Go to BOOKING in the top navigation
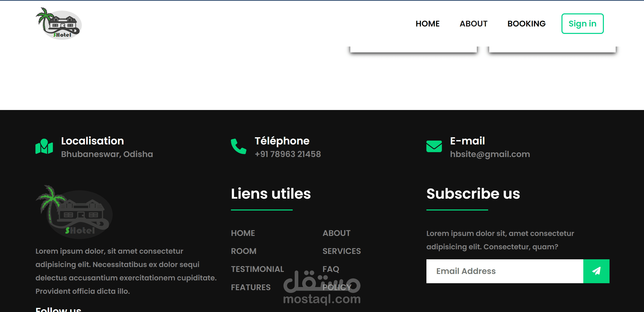This screenshot has width=644, height=312. click(526, 24)
